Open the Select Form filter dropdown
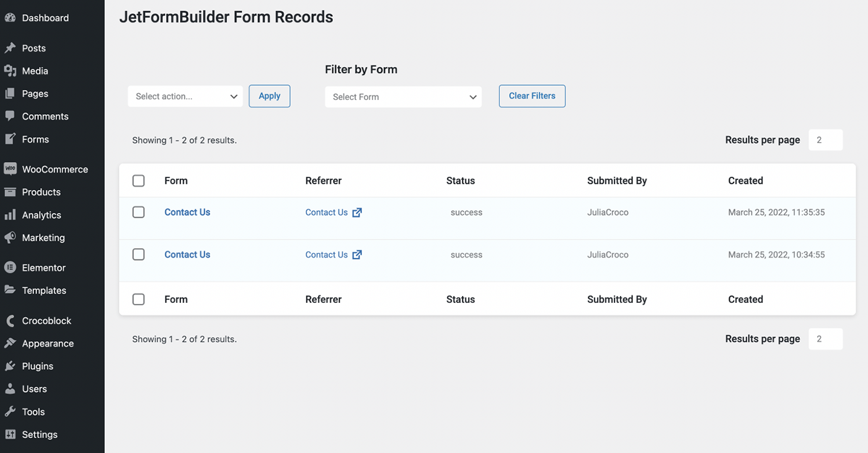 (x=403, y=96)
